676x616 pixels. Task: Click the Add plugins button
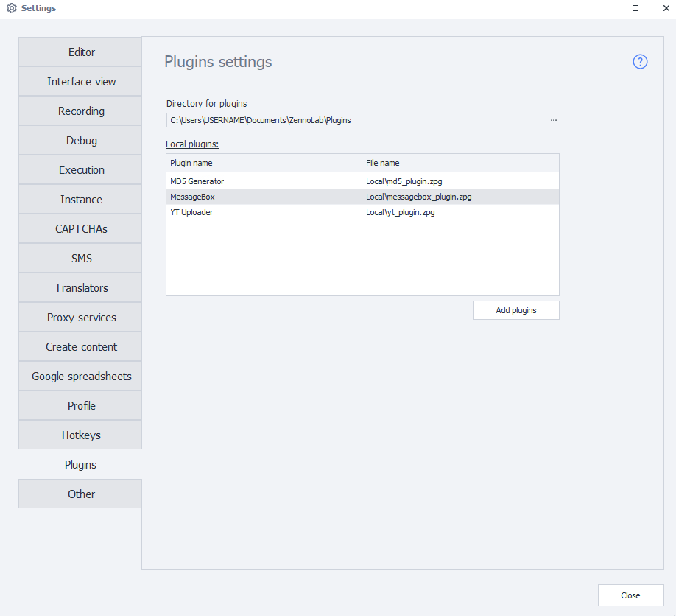click(515, 310)
